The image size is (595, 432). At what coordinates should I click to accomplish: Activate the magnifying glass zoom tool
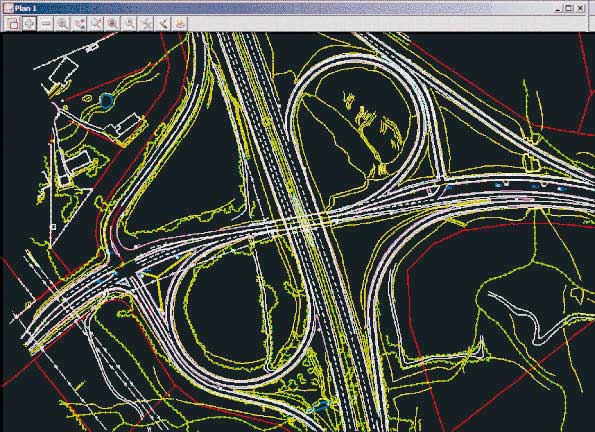62,24
